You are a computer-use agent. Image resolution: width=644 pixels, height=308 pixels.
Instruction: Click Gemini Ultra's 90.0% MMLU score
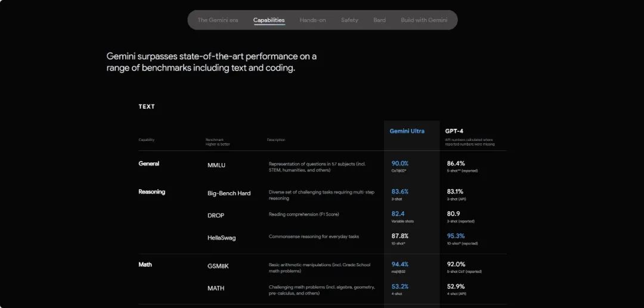(400, 163)
